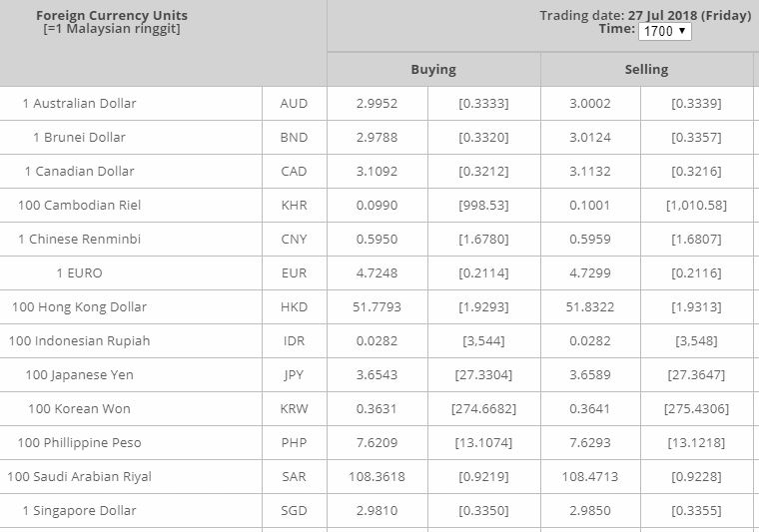Click the Foreign Currency Units header
The height and width of the screenshot is (532, 759).
112,16
